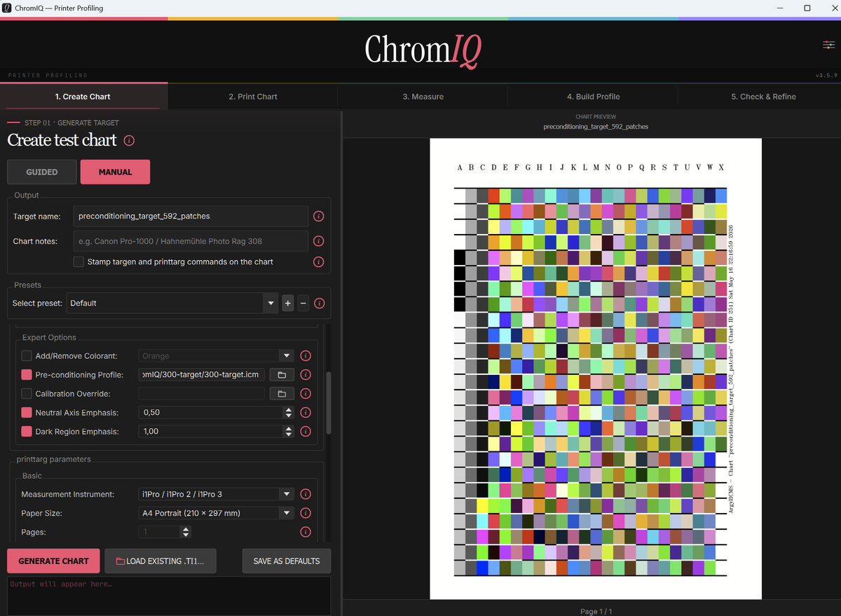The width and height of the screenshot is (841, 616).
Task: Open Measurement Instrument dropdown
Action: pos(216,494)
